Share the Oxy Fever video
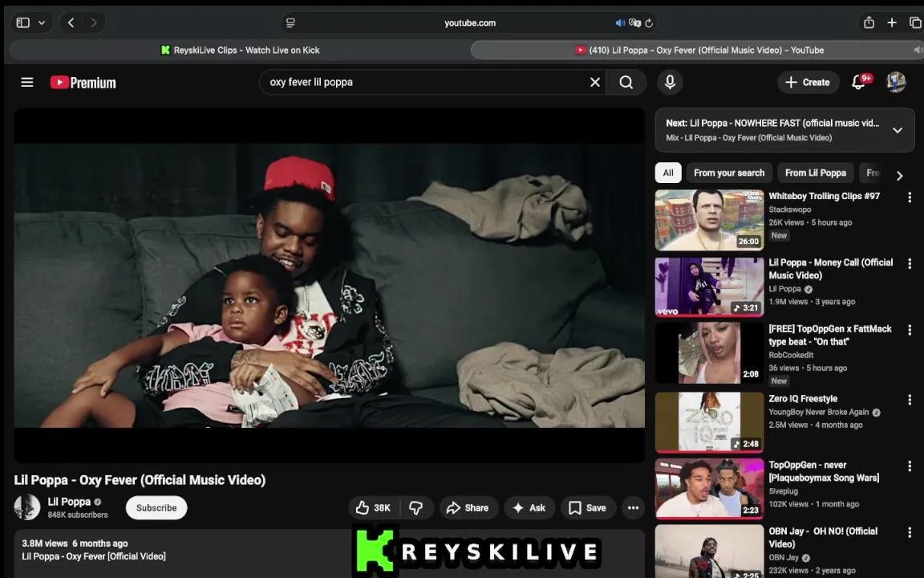This screenshot has width=924, height=578. (468, 508)
